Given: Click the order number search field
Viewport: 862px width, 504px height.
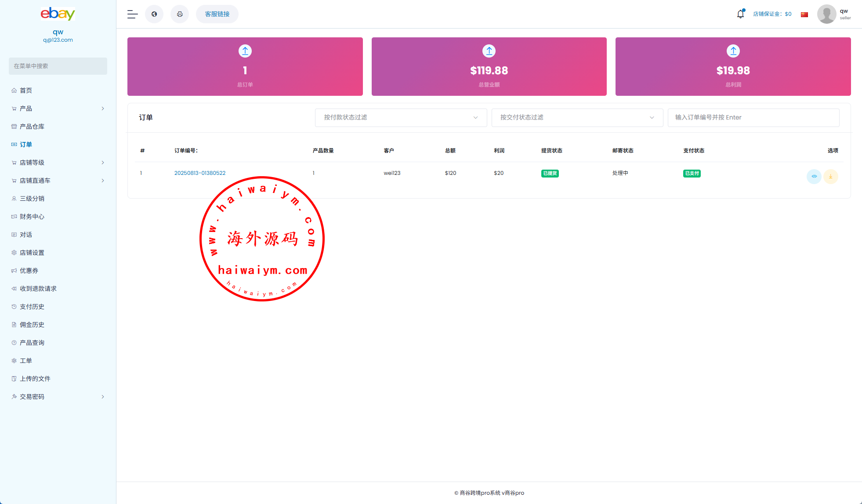Looking at the screenshot, I should click(x=753, y=117).
